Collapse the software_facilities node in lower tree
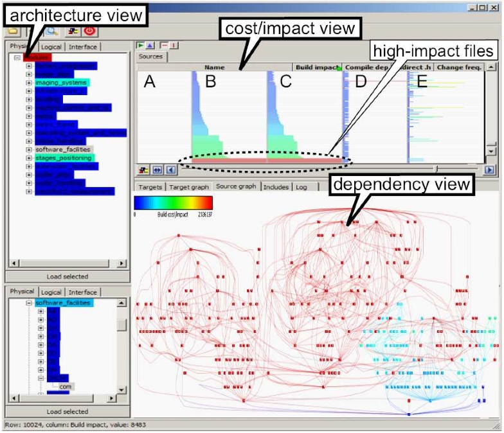This screenshot has width=504, height=433. tap(29, 303)
